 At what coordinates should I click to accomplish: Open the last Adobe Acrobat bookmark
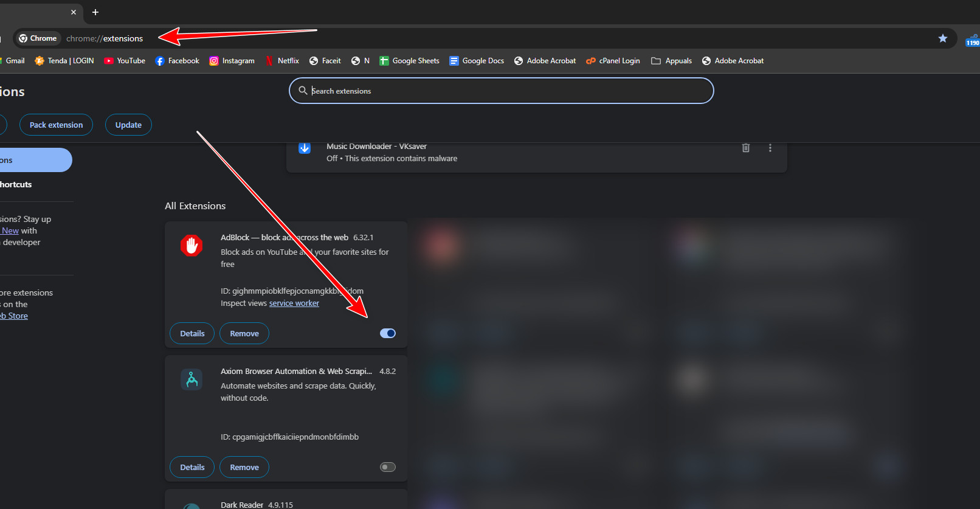pyautogui.click(x=733, y=61)
